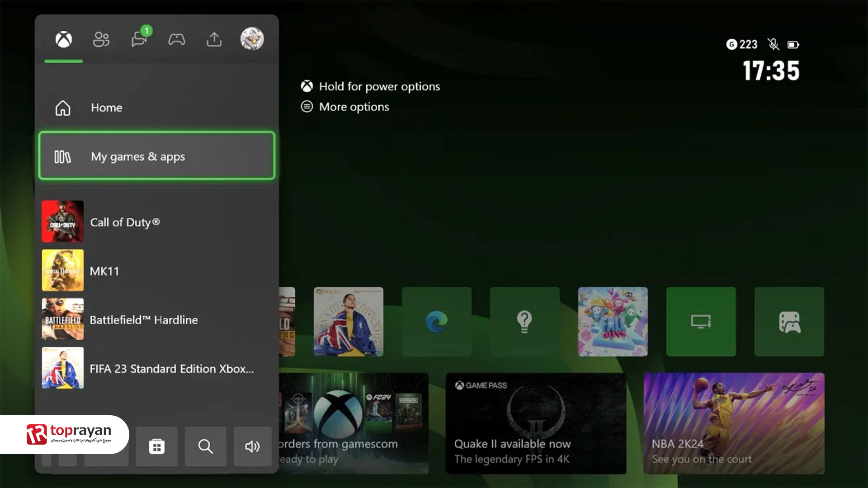868x488 pixels.
Task: Switch to the controller tab
Action: click(x=177, y=40)
